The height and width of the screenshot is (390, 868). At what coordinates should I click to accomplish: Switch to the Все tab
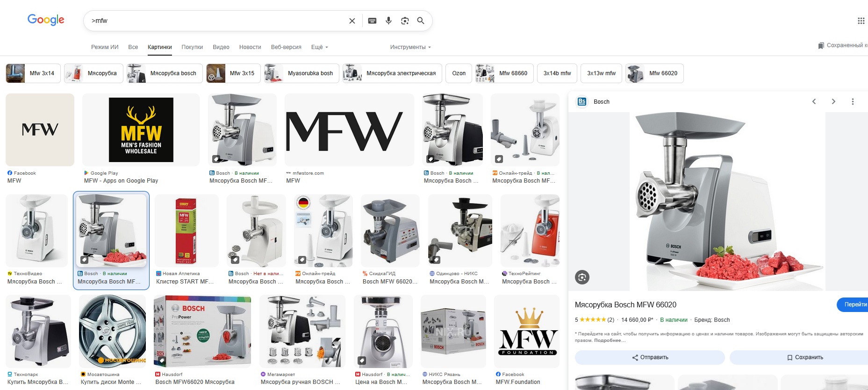[x=133, y=47]
